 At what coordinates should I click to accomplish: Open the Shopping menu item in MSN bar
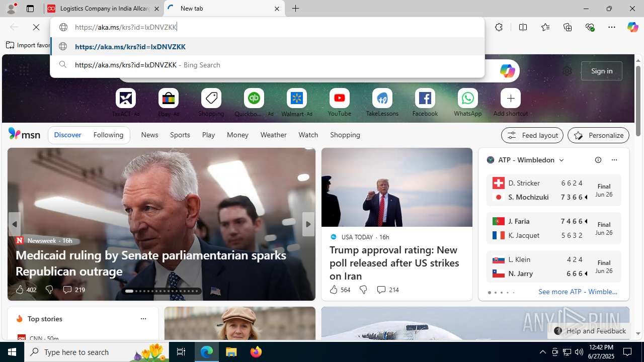coord(345,135)
